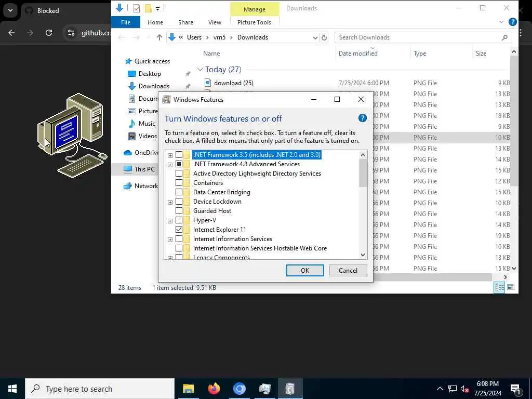Check Active Directory Lightweight Directory Services
The width and height of the screenshot is (532, 399).
point(179,174)
